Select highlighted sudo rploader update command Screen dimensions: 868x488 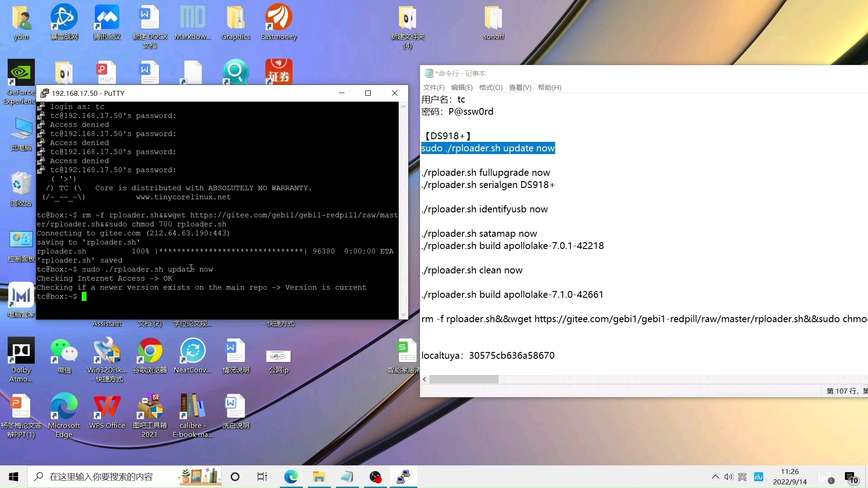point(488,148)
